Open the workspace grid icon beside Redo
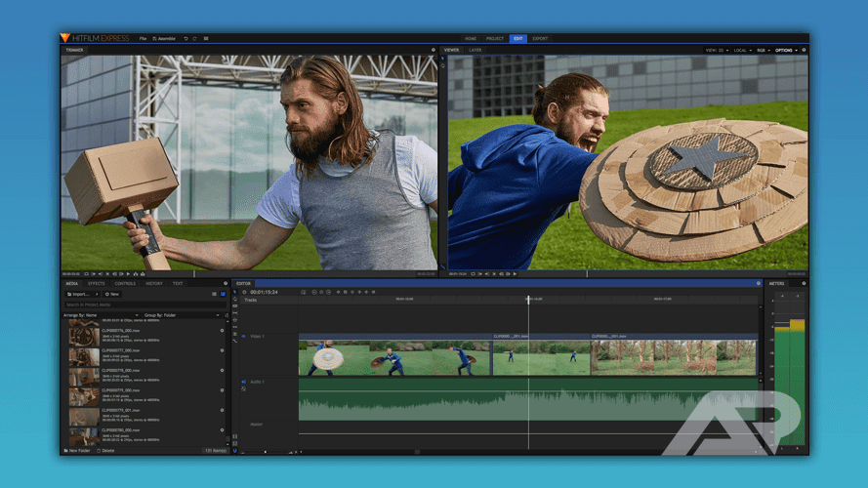868x488 pixels. [x=206, y=39]
